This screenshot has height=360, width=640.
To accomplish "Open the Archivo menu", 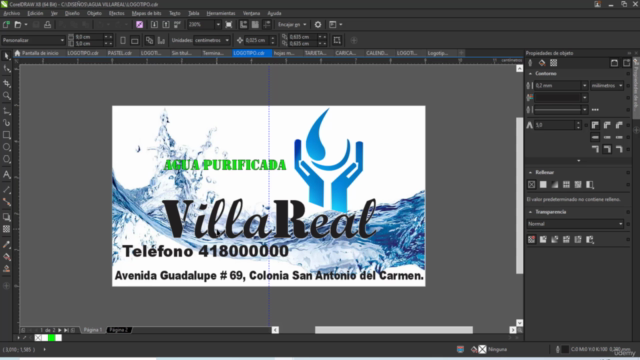I will pyautogui.click(x=11, y=13).
